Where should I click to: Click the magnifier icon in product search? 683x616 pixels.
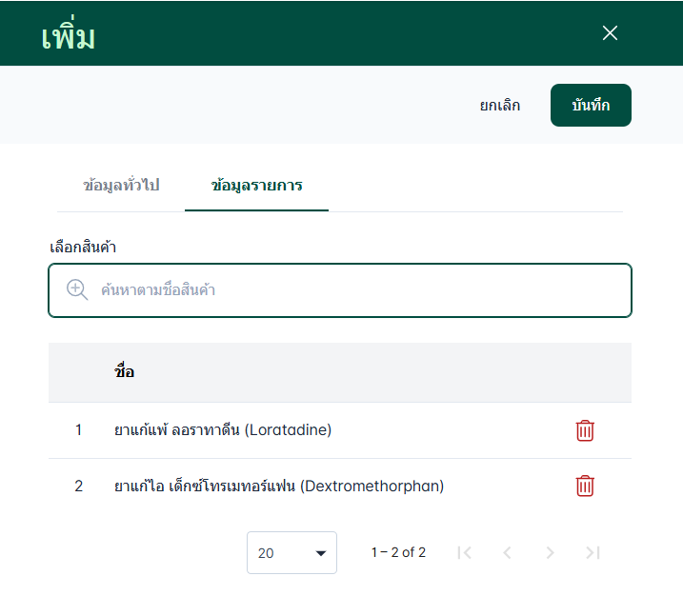77,289
